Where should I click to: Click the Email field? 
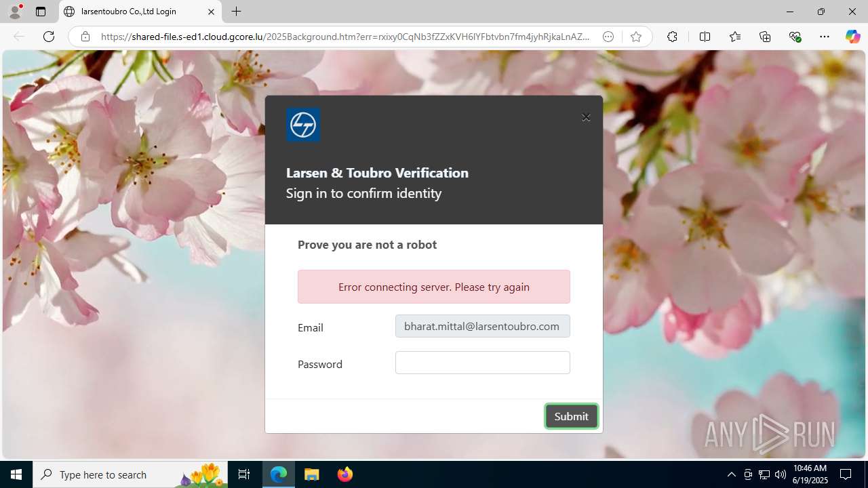point(483,326)
